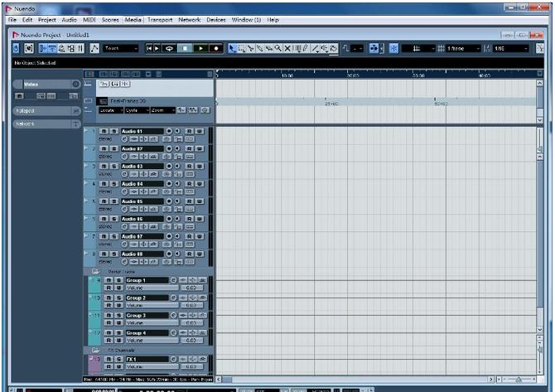Open the Project menu
This screenshot has width=555, height=392.
tap(46, 20)
